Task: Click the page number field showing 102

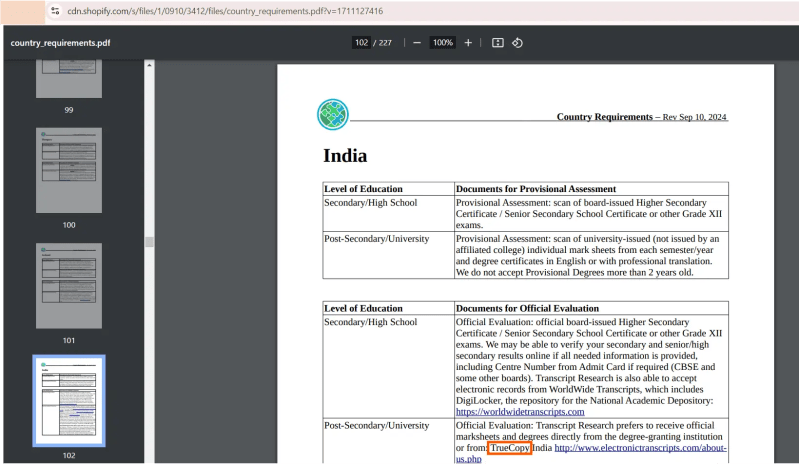Action: [361, 43]
